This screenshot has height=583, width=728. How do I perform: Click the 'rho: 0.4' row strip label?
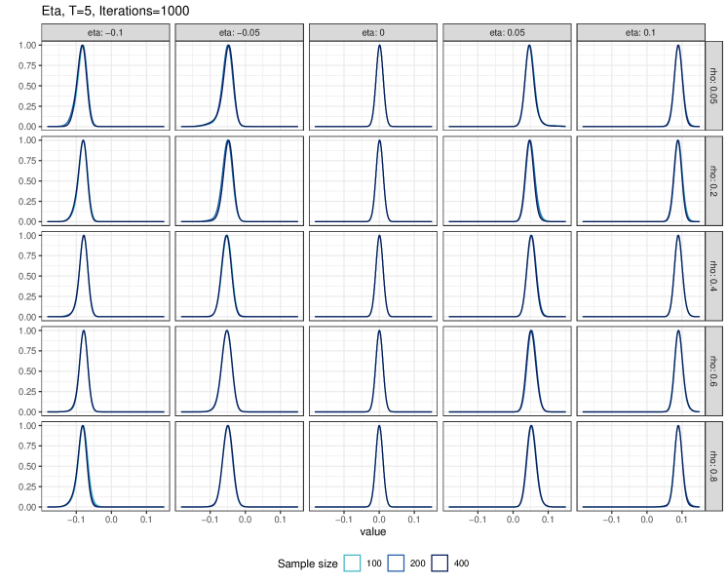[x=713, y=277]
